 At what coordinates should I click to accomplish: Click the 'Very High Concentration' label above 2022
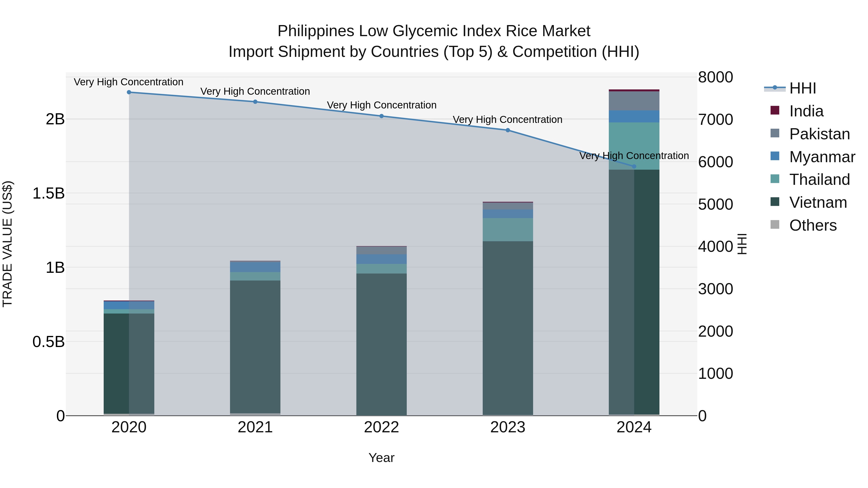(382, 105)
